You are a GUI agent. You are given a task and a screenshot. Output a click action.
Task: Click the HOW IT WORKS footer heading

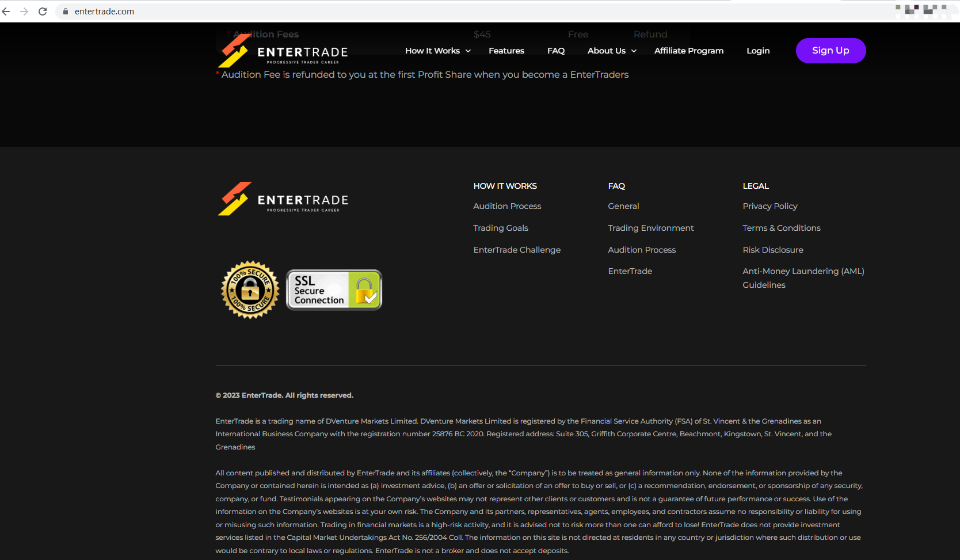(505, 186)
